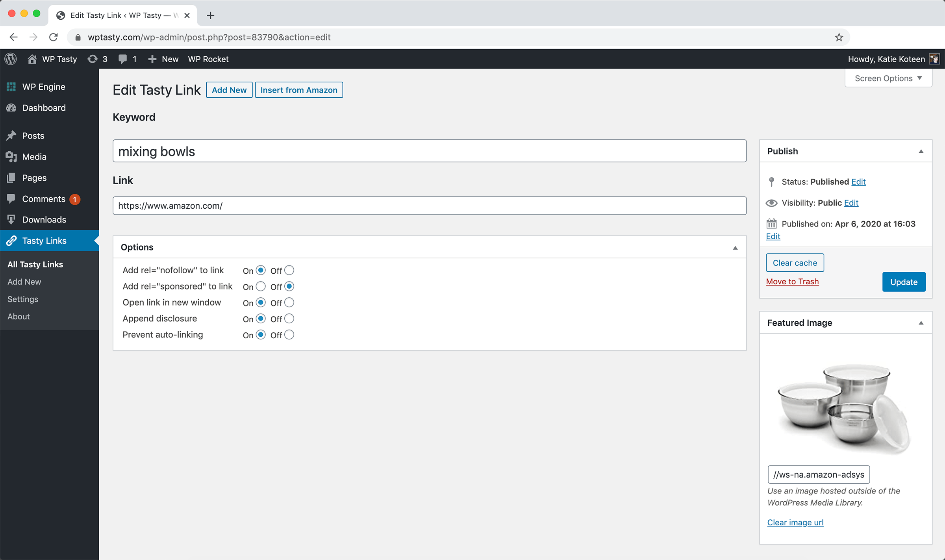Click the WordPress logo in admin bar
This screenshot has width=945, height=560.
[11, 59]
